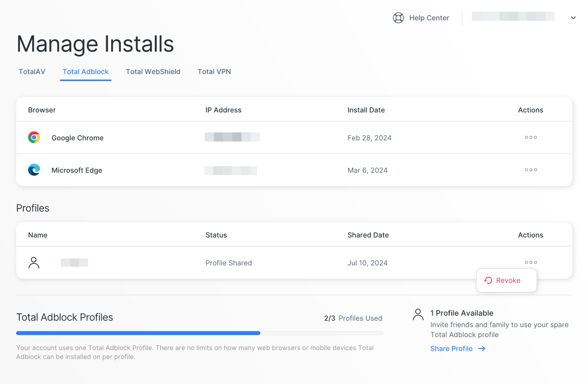Switch to the Total WebShield tab
Screen dimensions: 588x384
click(x=153, y=71)
